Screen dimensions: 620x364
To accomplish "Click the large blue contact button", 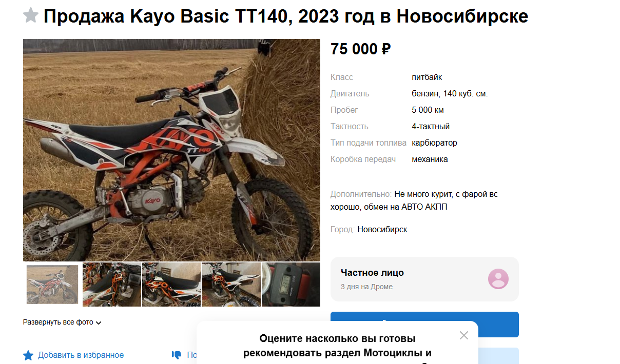I will (424, 325).
